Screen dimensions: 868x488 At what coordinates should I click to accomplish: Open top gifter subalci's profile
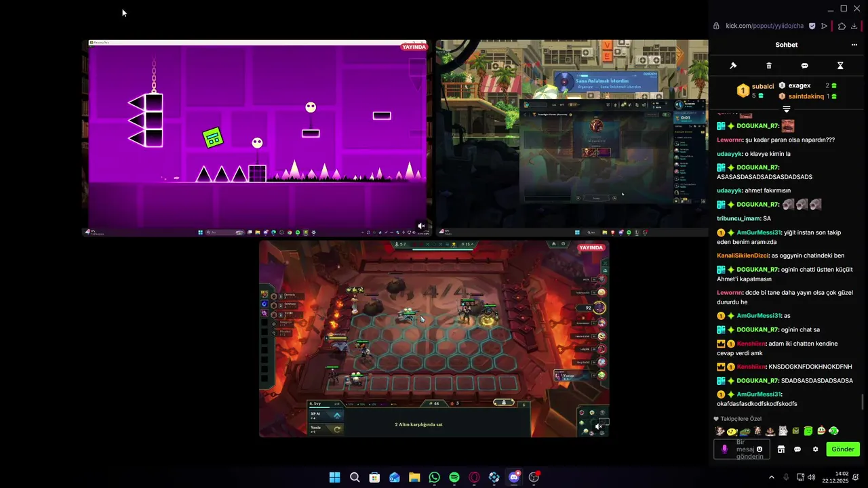coord(763,86)
